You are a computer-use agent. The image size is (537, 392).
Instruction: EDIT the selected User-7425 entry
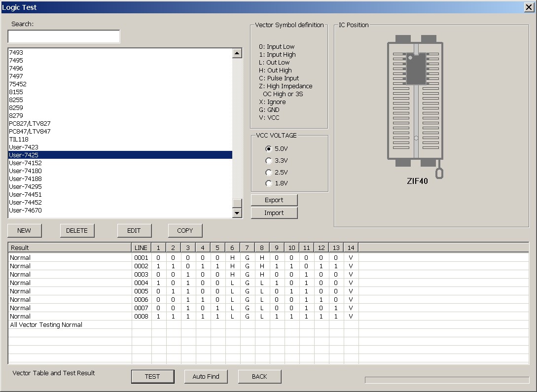click(x=134, y=231)
